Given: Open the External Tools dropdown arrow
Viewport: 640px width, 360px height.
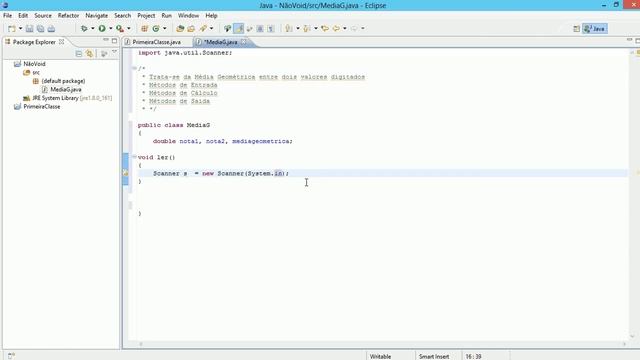Looking at the screenshot, I should click(x=129, y=29).
